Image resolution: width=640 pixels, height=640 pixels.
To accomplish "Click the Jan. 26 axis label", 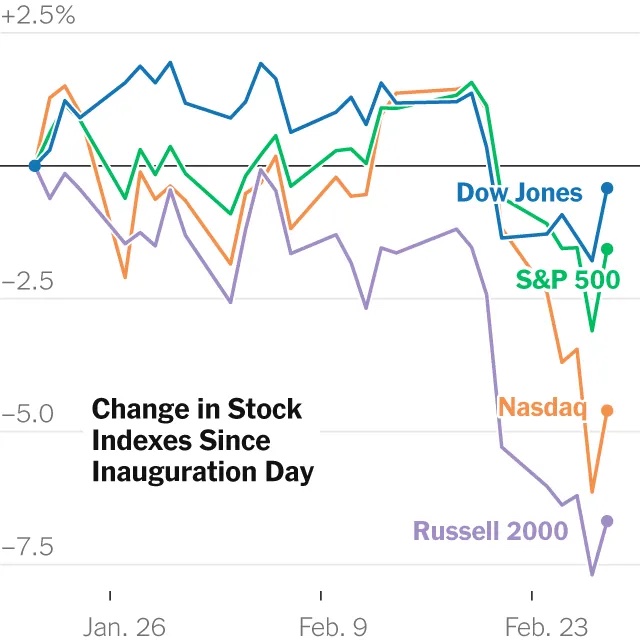I will [124, 627].
